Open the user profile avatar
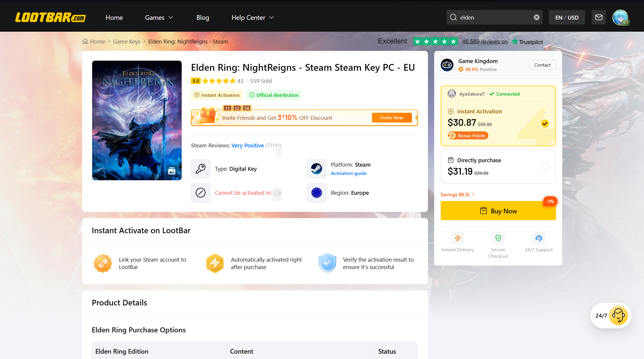The width and height of the screenshot is (644, 359). click(x=620, y=17)
